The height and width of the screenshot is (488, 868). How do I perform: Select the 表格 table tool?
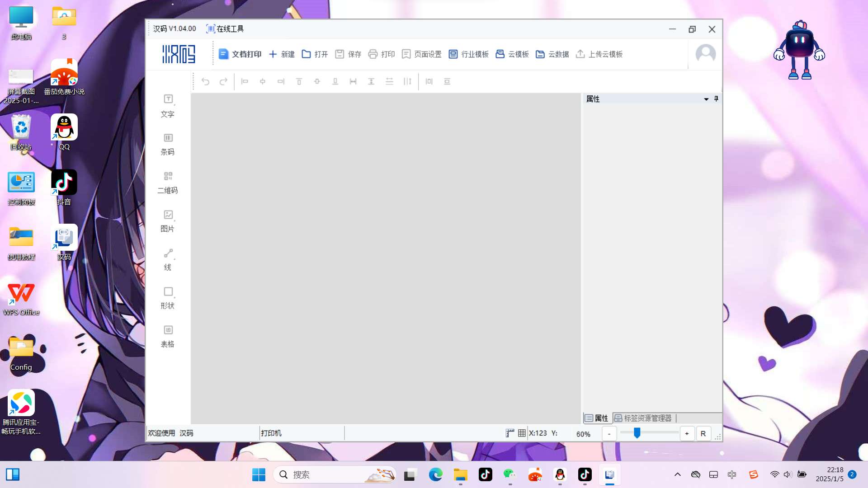(x=168, y=337)
